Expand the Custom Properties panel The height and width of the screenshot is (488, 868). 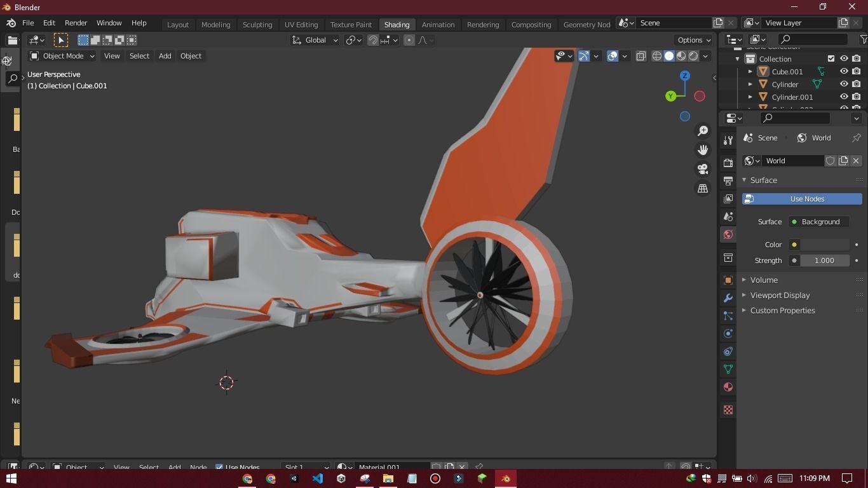coord(782,310)
